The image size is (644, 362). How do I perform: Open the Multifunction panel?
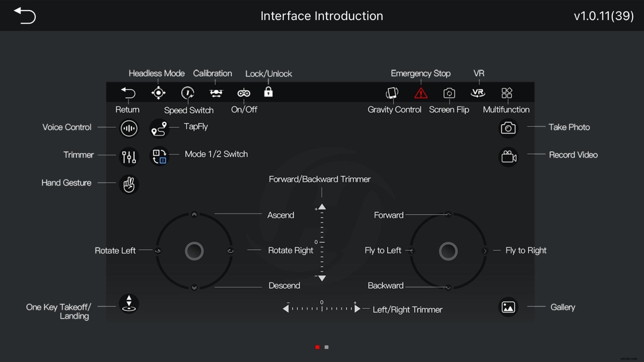point(506,93)
